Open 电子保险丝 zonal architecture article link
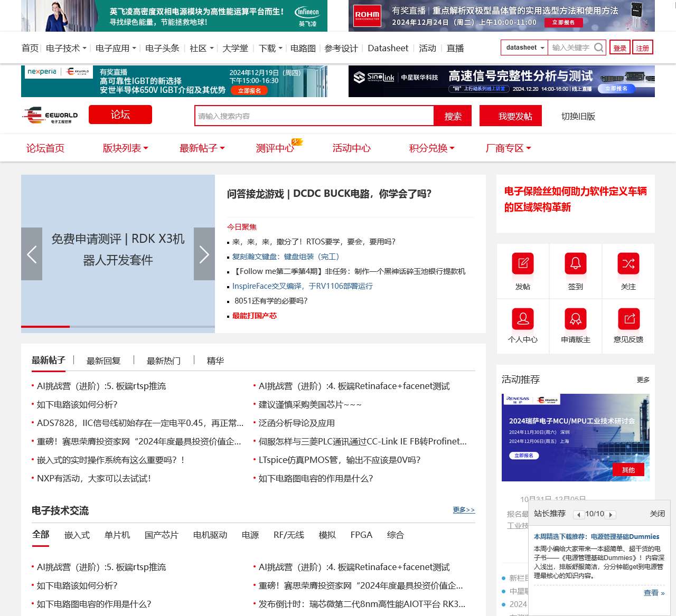This screenshot has height=616, width=676. (x=576, y=199)
